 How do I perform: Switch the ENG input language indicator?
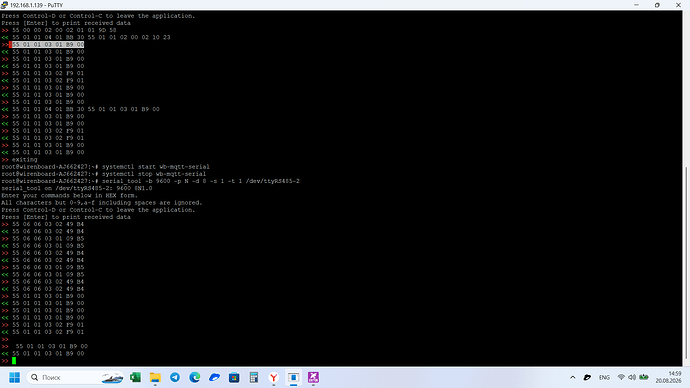click(x=604, y=377)
